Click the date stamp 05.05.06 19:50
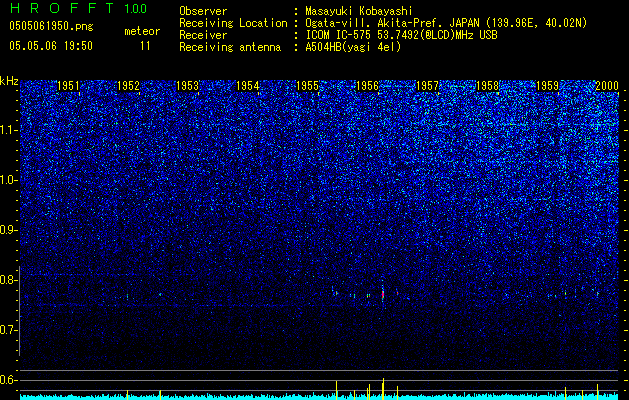Image resolution: width=629 pixels, height=400 pixels. tap(51, 46)
